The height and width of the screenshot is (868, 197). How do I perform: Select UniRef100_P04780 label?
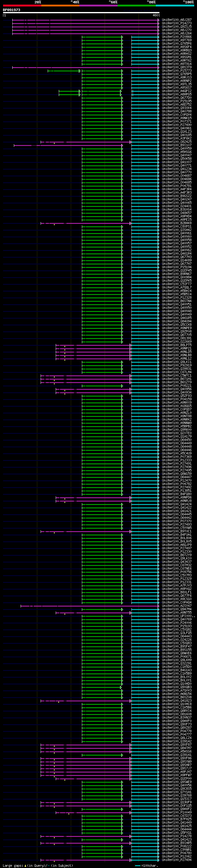tap(177, 853)
